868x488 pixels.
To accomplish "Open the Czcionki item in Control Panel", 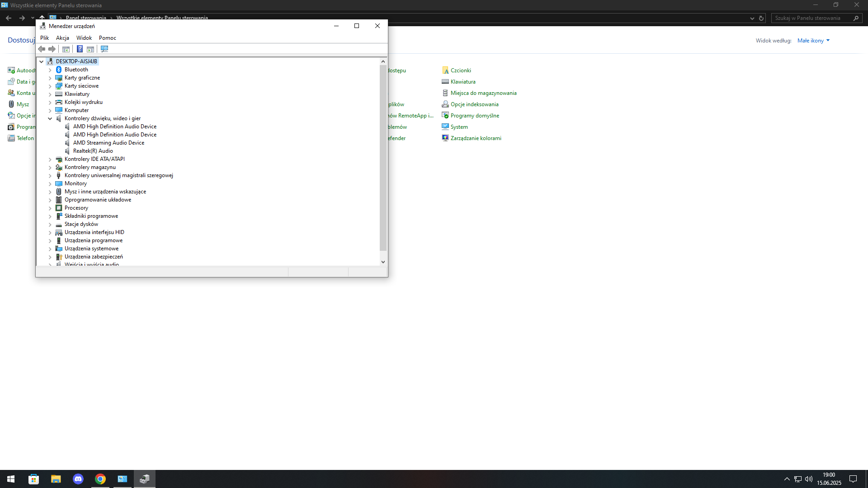I will (x=461, y=70).
